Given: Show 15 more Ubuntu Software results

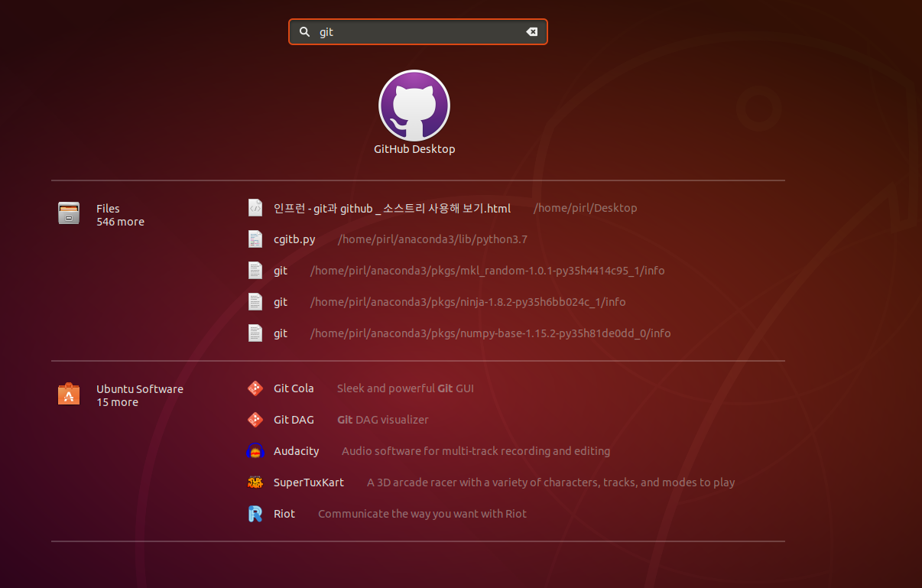Looking at the screenshot, I should click(117, 402).
